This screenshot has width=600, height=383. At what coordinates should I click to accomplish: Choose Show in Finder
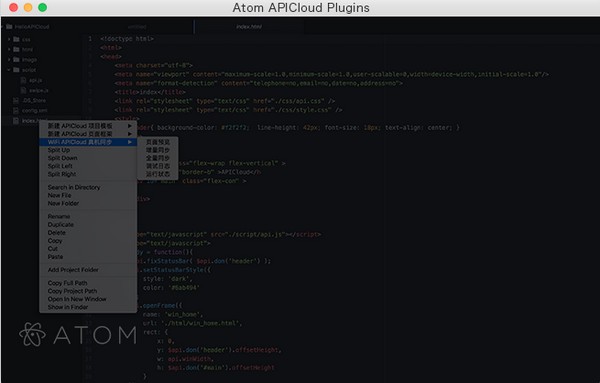(x=88, y=307)
